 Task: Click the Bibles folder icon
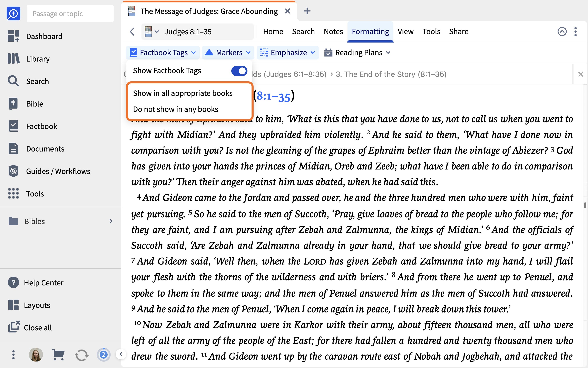pyautogui.click(x=13, y=221)
